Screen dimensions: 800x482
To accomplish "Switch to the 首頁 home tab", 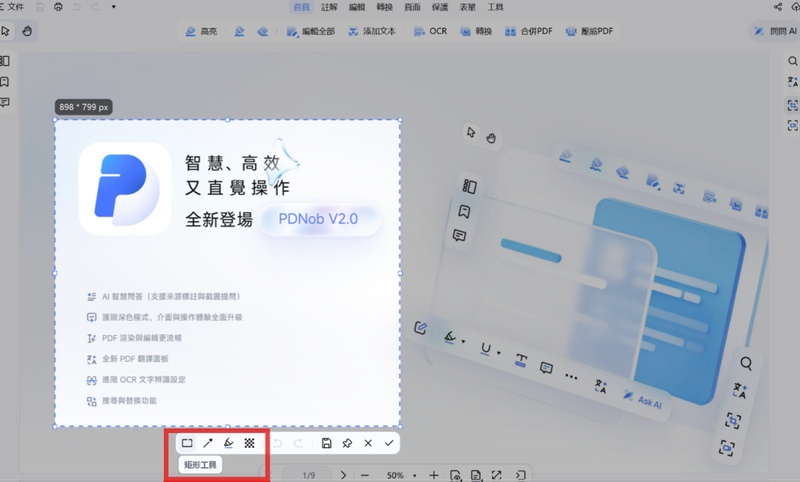I will tap(302, 7).
